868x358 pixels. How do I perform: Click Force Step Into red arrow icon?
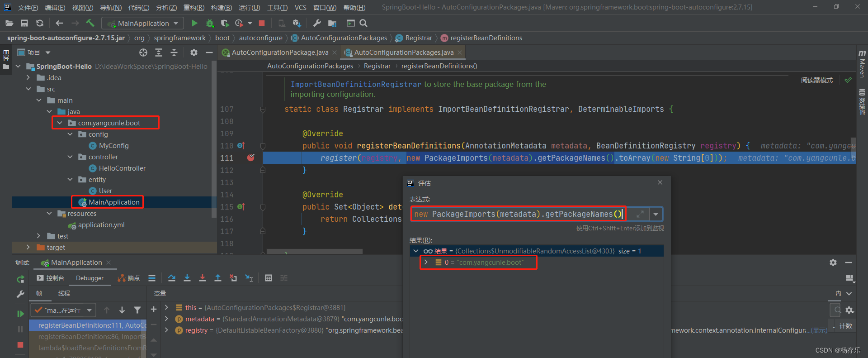(x=203, y=278)
